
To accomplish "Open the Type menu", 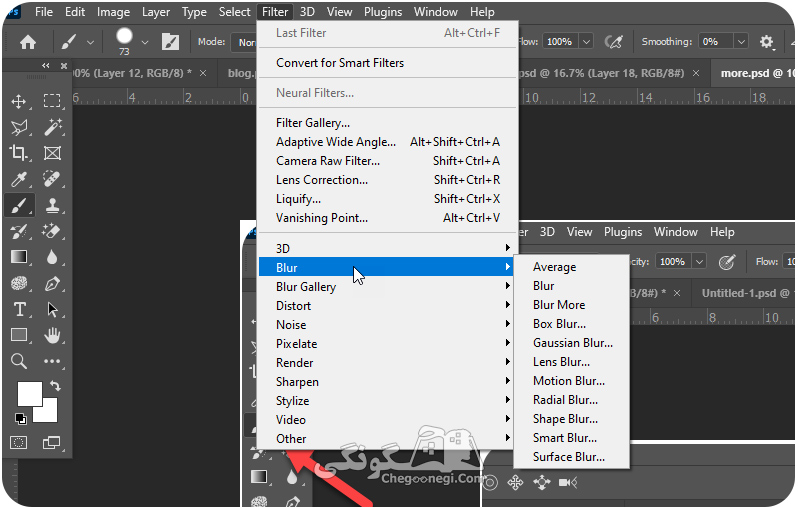I will [x=194, y=12].
